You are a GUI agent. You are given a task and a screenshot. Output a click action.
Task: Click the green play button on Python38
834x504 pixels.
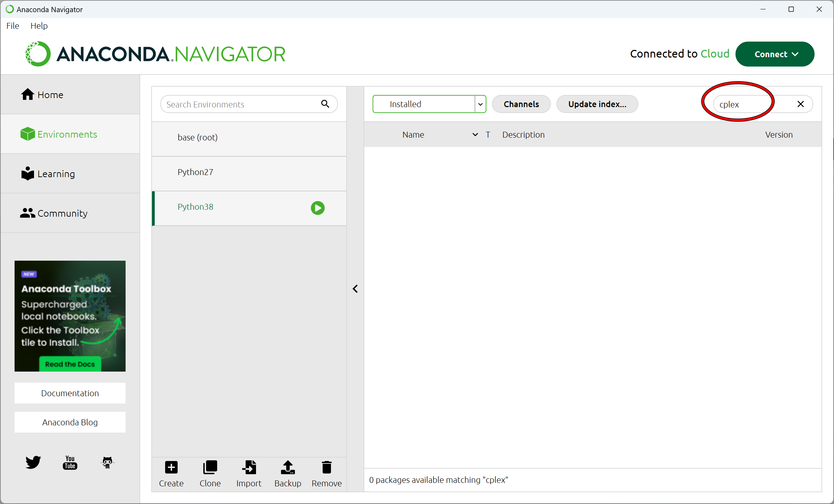click(317, 208)
